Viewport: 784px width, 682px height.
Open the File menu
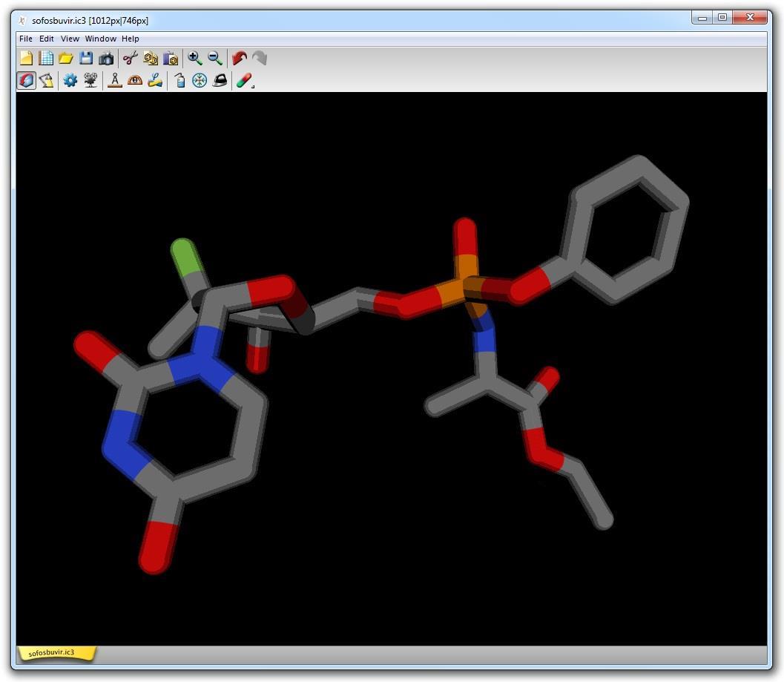pyautogui.click(x=26, y=39)
